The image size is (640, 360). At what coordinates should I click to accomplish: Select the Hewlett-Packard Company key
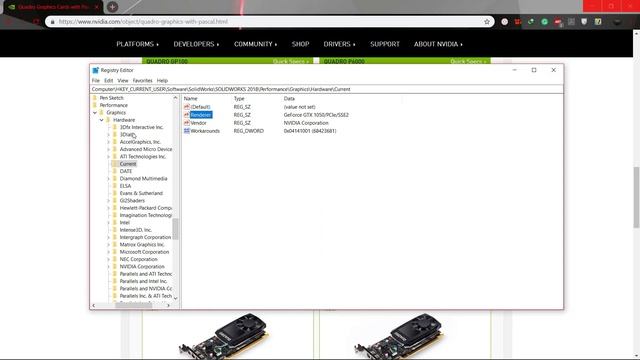[146, 208]
